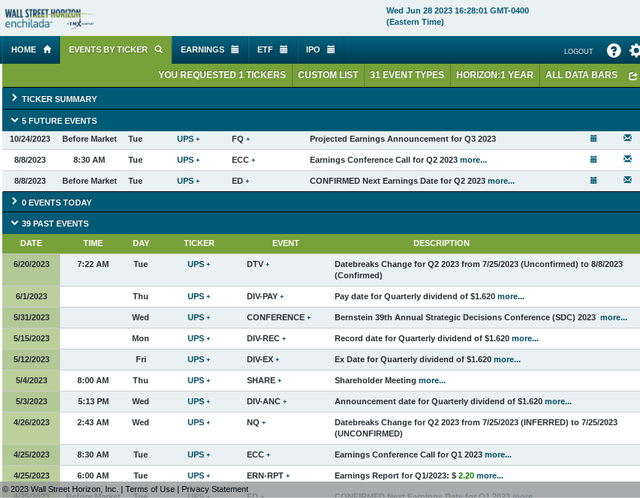The height and width of the screenshot is (498, 640).
Task: Open the help question mark icon
Action: 613,51
